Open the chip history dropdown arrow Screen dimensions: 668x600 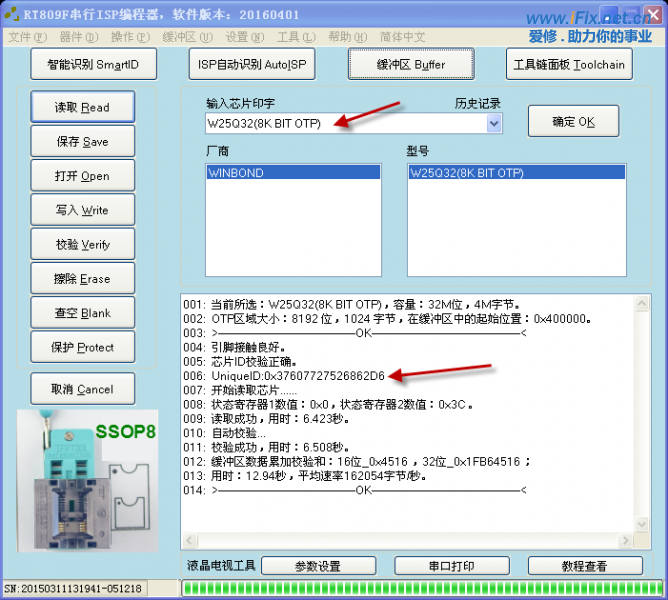coord(493,123)
